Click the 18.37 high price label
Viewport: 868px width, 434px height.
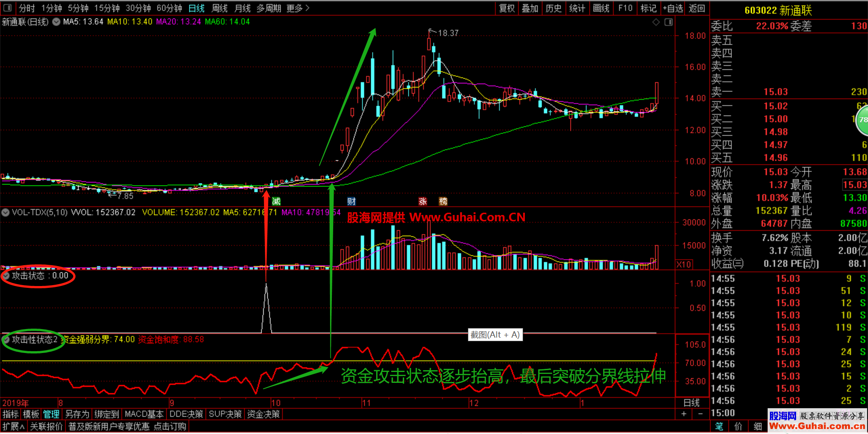click(448, 33)
